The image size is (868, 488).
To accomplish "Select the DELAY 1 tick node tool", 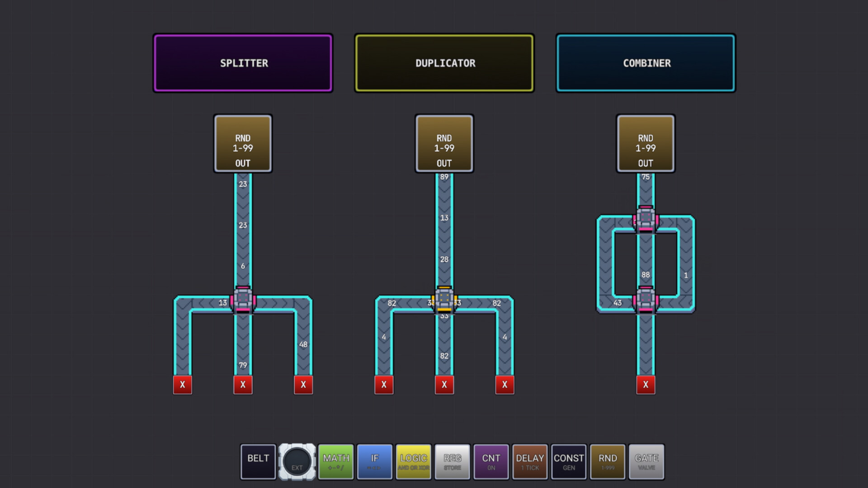I will [530, 461].
